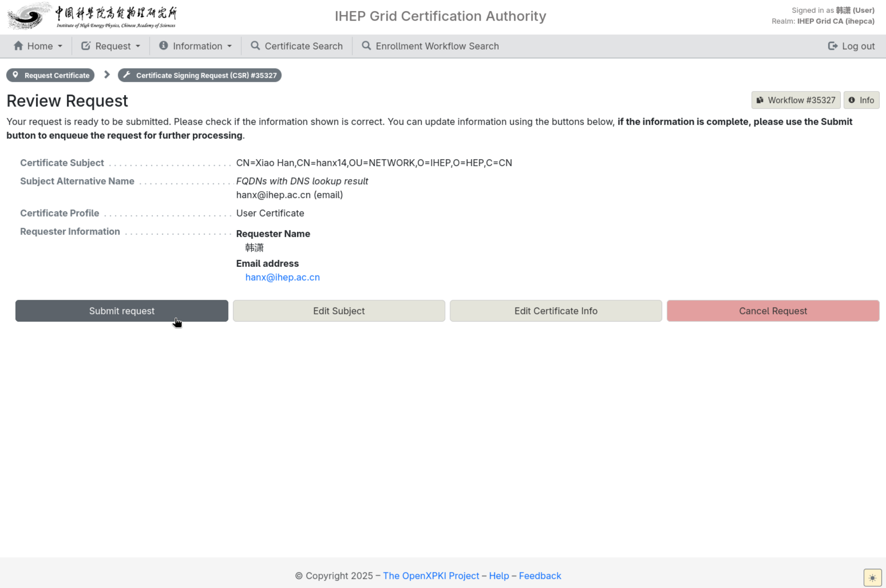Open the Home menu
886x588 pixels.
38,46
